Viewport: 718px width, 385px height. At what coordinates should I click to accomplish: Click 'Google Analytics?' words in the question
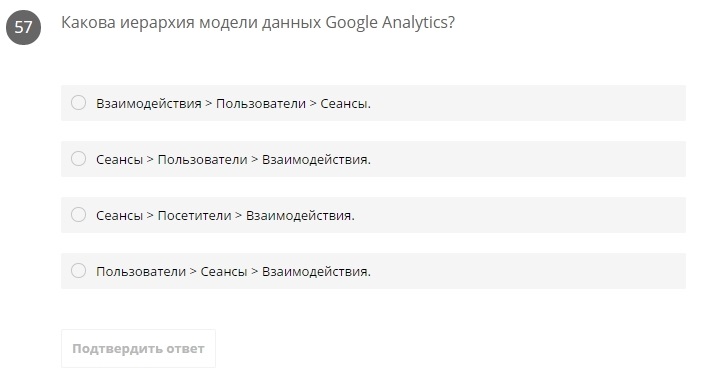pos(390,22)
